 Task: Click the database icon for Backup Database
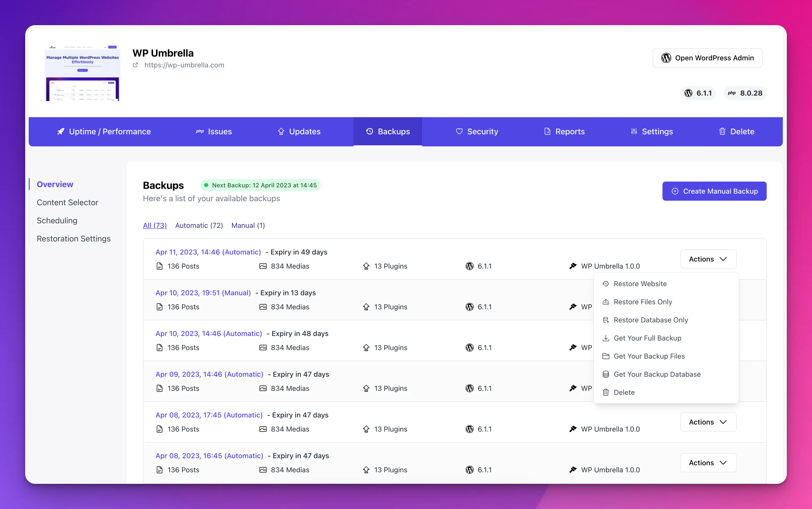[x=606, y=374]
